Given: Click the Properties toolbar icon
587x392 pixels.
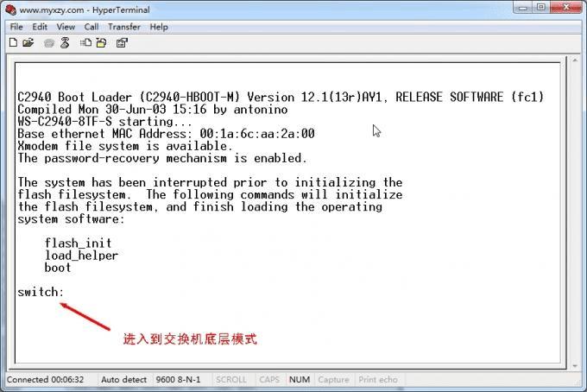Looking at the screenshot, I should 122,43.
